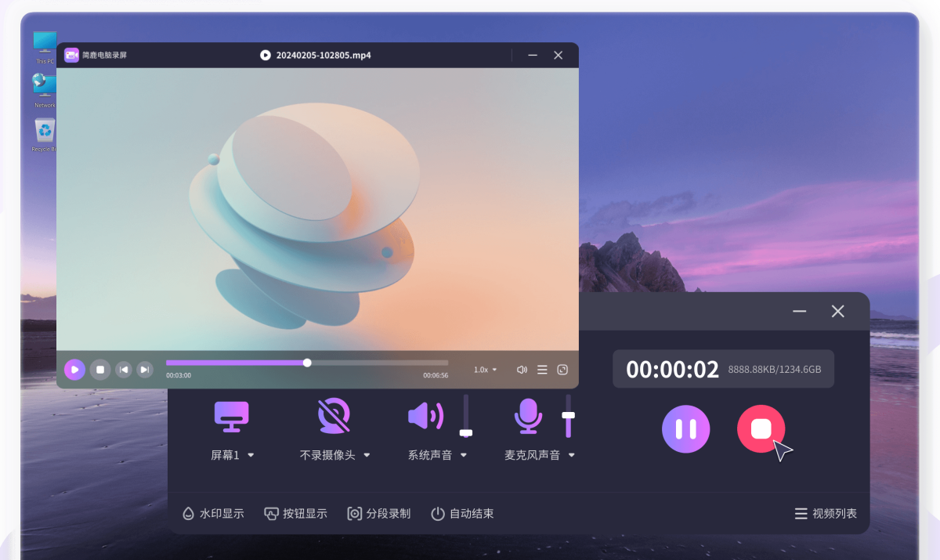This screenshot has height=560, width=940.
Task: Click the monitor screen capture icon
Action: pos(232,416)
